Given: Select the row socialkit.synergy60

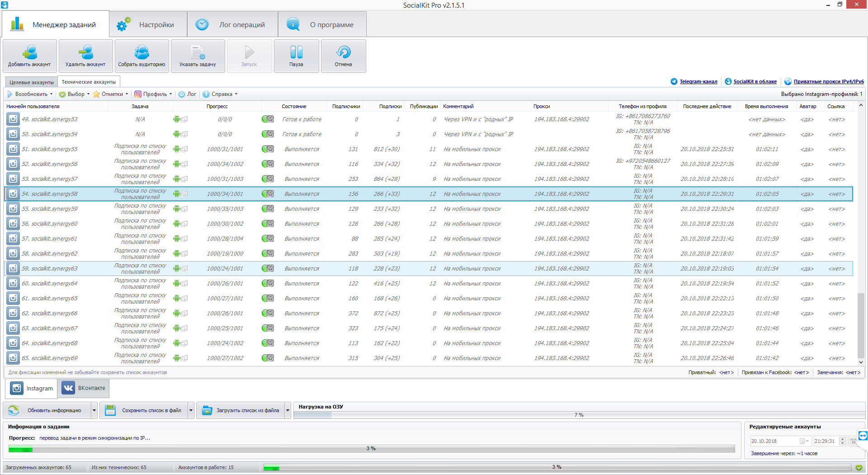Looking at the screenshot, I should coord(429,224).
